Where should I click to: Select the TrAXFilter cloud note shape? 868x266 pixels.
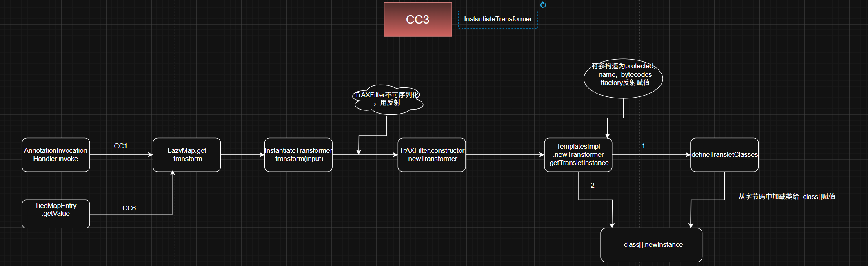pyautogui.click(x=387, y=99)
